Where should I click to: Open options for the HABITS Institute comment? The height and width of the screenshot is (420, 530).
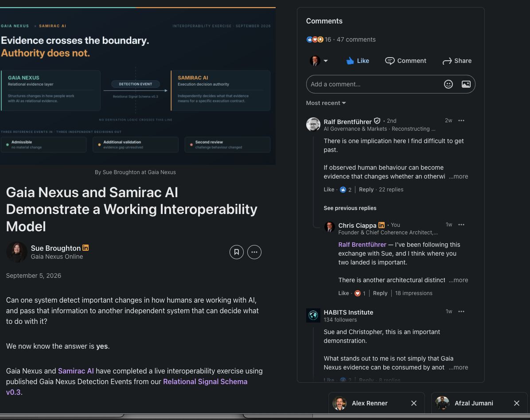pos(461,311)
